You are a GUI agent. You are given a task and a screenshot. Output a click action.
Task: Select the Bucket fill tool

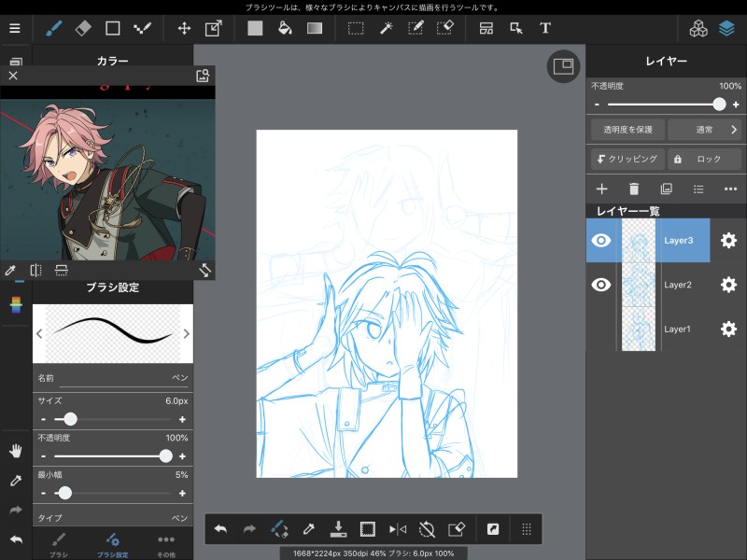285,28
